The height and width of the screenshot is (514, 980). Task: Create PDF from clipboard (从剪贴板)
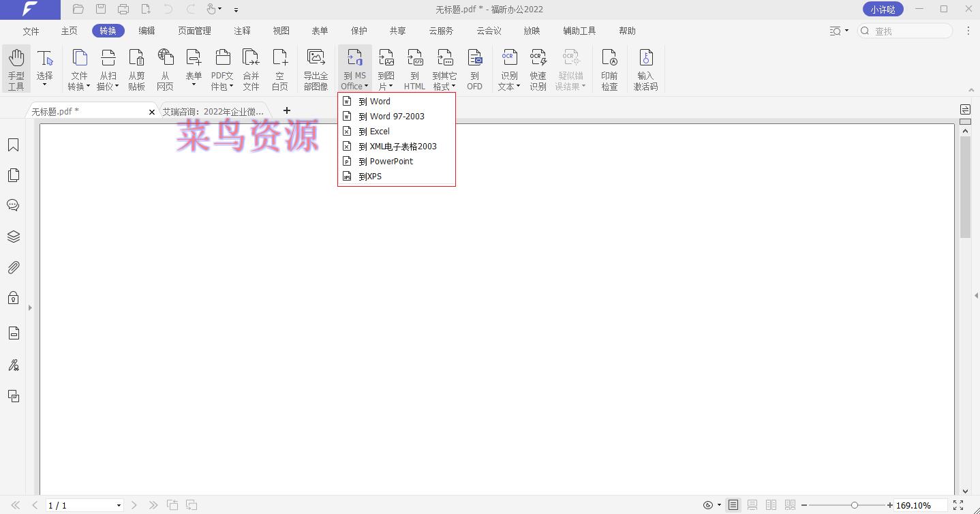pos(136,68)
